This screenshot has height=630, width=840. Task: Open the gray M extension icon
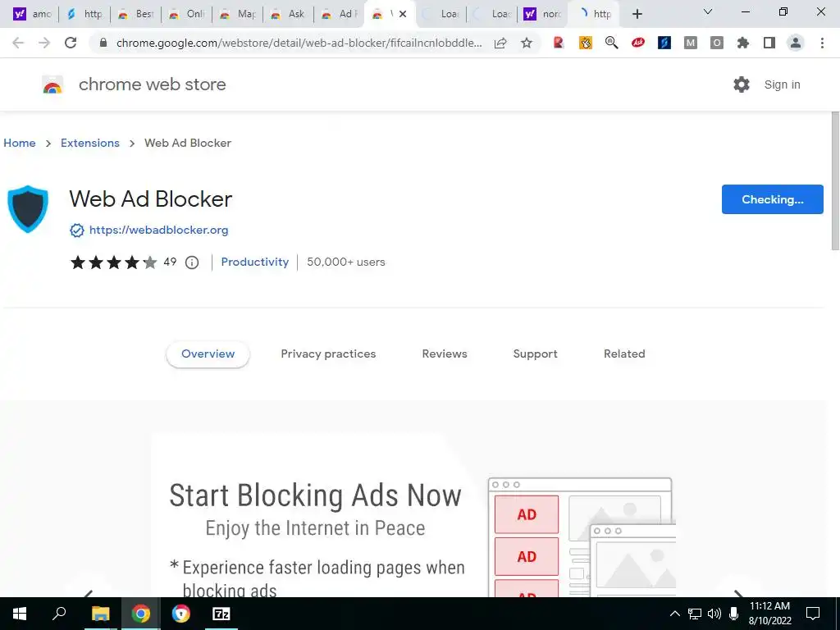691,43
